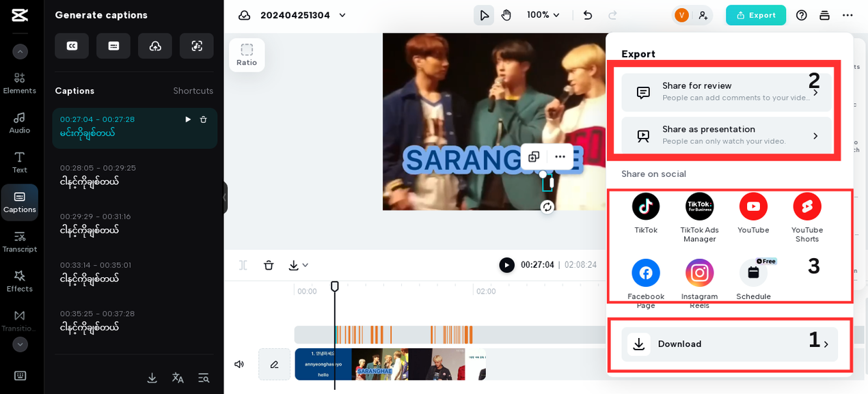Activate the hand pan tool
This screenshot has width=868, height=394.
[x=506, y=15]
